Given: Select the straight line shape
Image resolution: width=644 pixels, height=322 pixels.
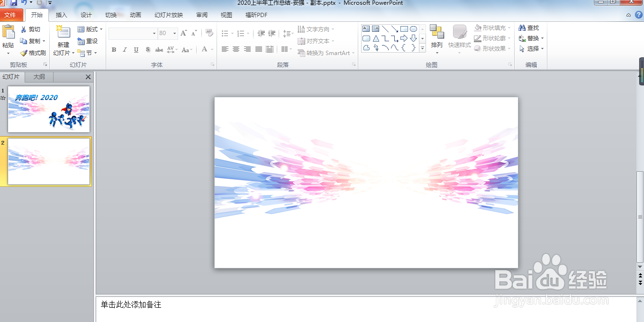Looking at the screenshot, I should point(385,29).
